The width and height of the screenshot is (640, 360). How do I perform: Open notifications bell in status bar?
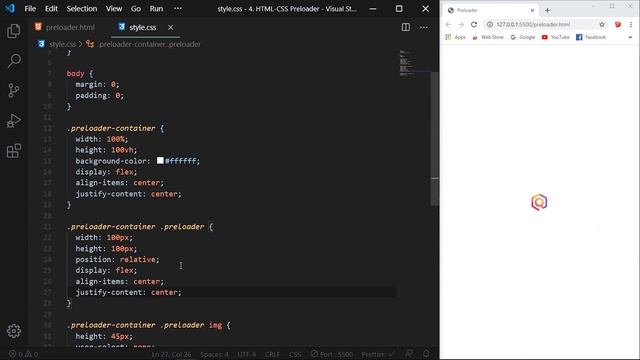click(426, 354)
